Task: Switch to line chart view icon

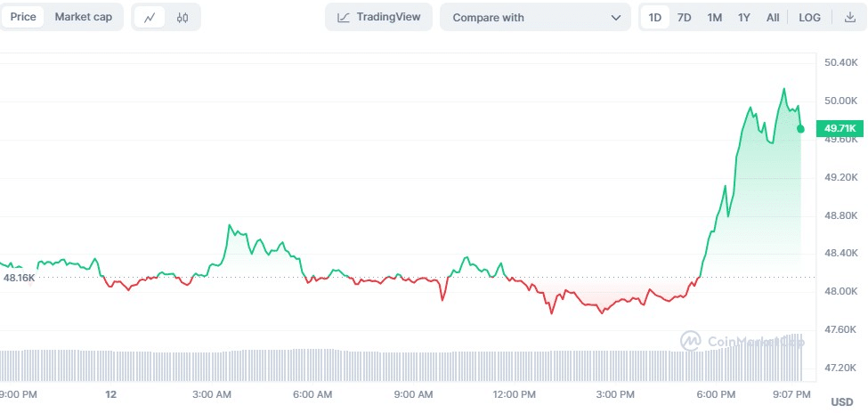Action: pyautogui.click(x=150, y=17)
